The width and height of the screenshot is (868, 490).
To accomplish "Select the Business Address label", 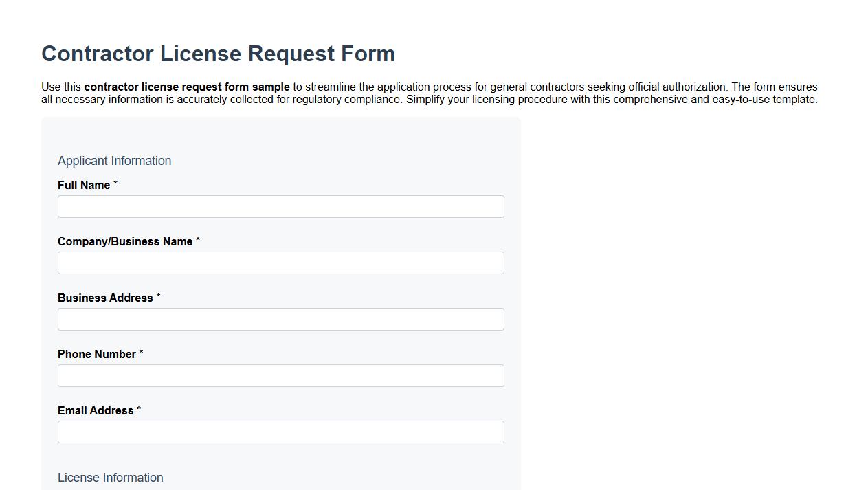I will [x=106, y=298].
